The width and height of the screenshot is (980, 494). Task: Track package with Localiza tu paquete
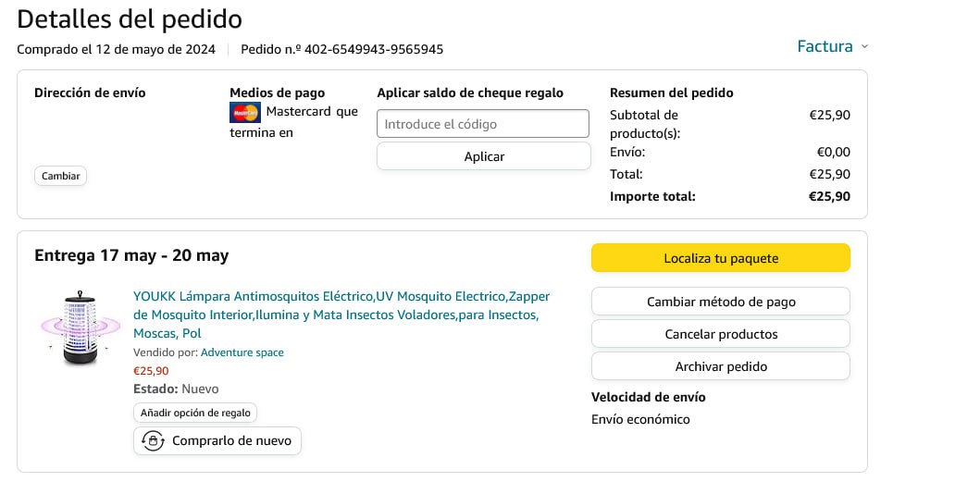720,258
